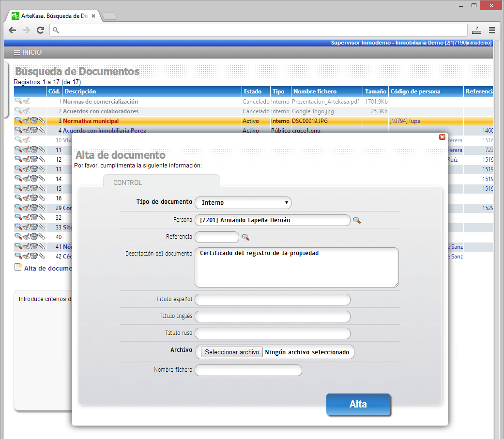Click the browser back arrow
This screenshot has height=439, width=504.
coord(12,30)
